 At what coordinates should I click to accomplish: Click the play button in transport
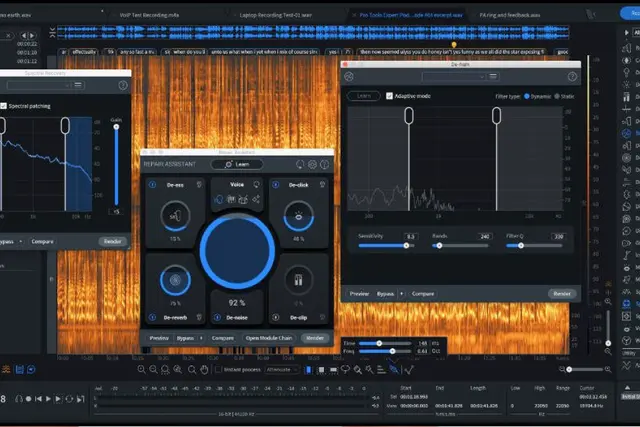coord(48,399)
